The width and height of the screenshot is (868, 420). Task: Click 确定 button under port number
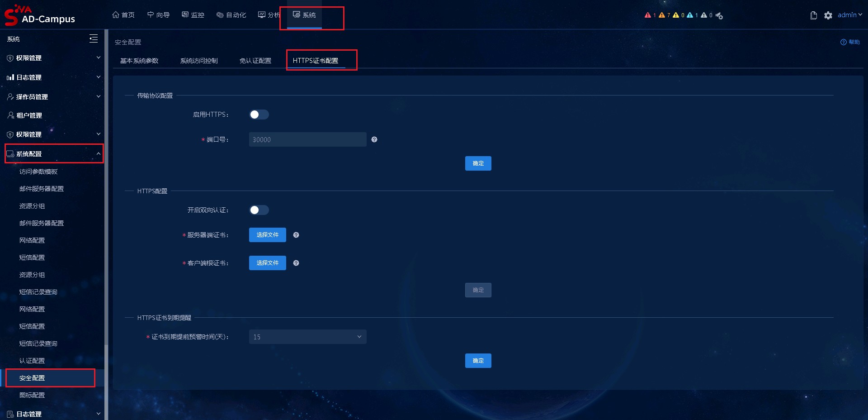(478, 163)
